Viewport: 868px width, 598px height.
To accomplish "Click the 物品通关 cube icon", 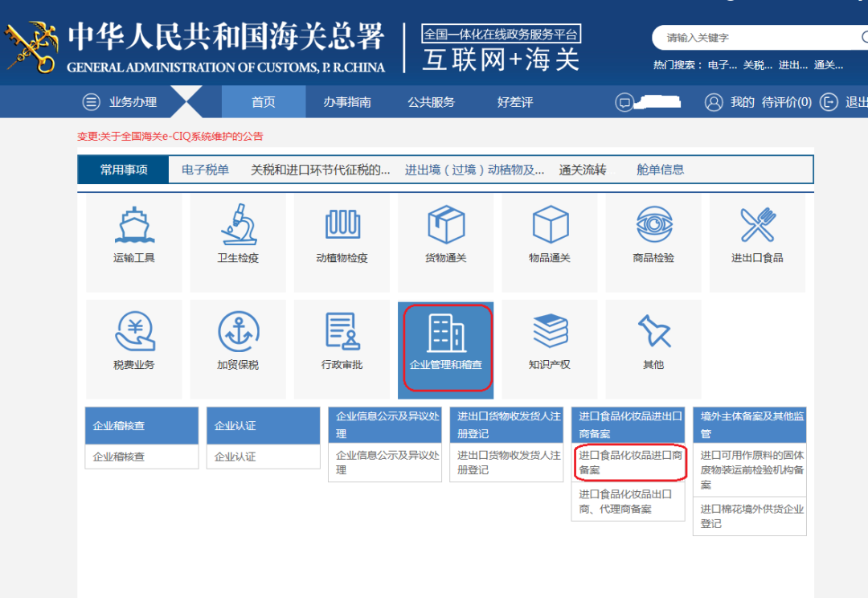I will [x=551, y=224].
